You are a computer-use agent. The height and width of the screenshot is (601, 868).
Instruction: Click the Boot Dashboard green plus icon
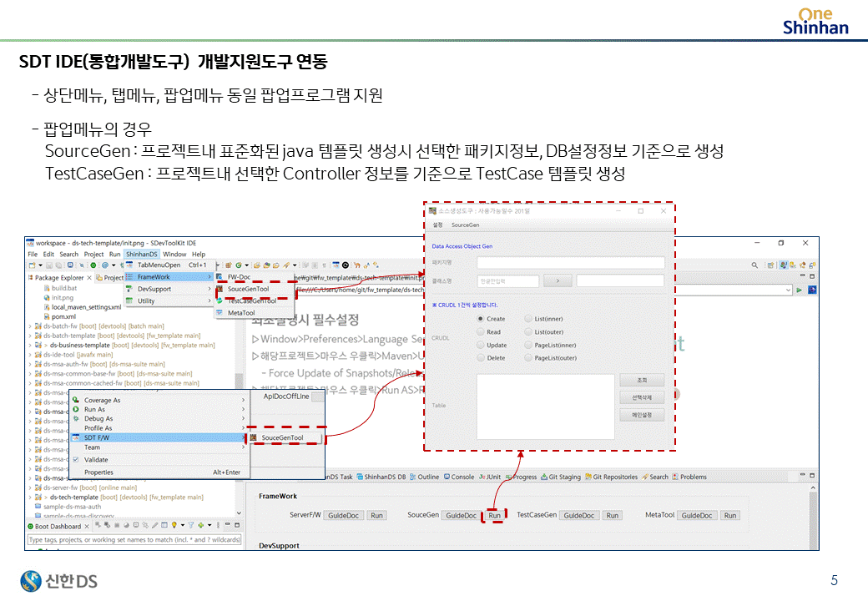(x=201, y=525)
